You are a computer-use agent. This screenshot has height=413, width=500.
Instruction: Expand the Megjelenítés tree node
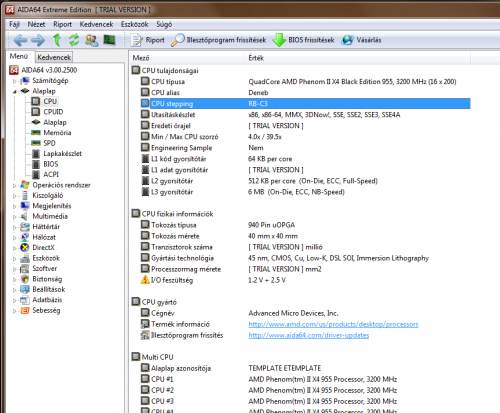14,206
